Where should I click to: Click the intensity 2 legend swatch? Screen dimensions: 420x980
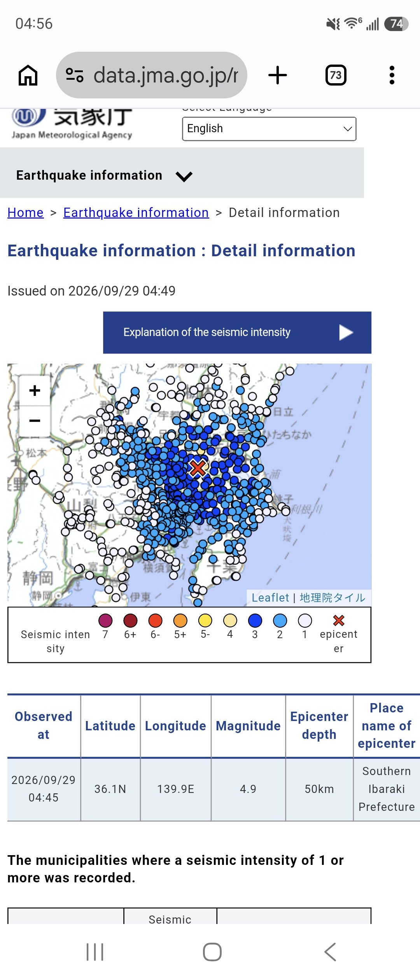click(280, 621)
